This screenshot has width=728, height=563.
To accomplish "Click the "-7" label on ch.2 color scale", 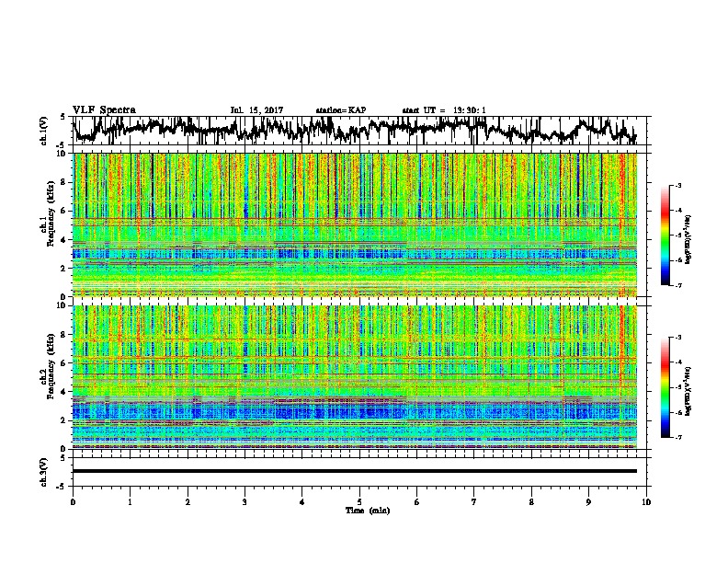I will coord(678,438).
